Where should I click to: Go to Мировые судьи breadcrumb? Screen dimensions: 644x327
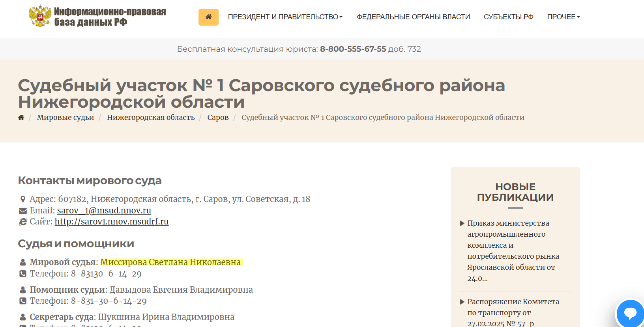pyautogui.click(x=66, y=118)
